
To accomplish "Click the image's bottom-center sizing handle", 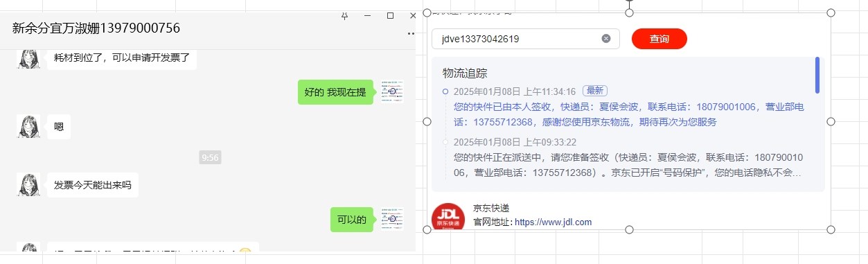I will coord(629,229).
